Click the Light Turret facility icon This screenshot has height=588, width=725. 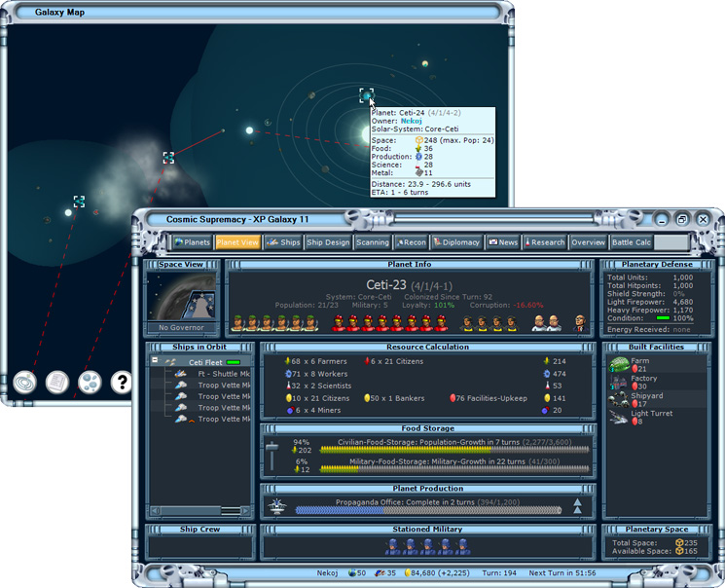pyautogui.click(x=619, y=418)
